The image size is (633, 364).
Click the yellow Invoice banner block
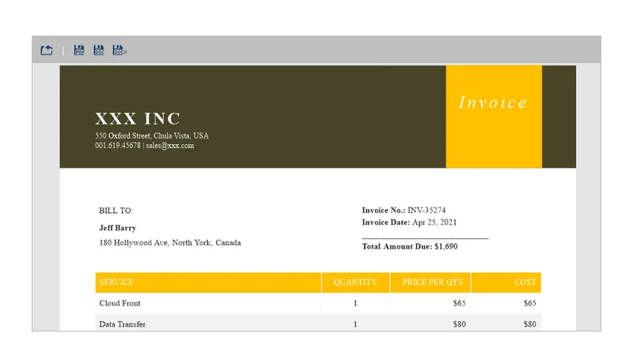tap(494, 116)
